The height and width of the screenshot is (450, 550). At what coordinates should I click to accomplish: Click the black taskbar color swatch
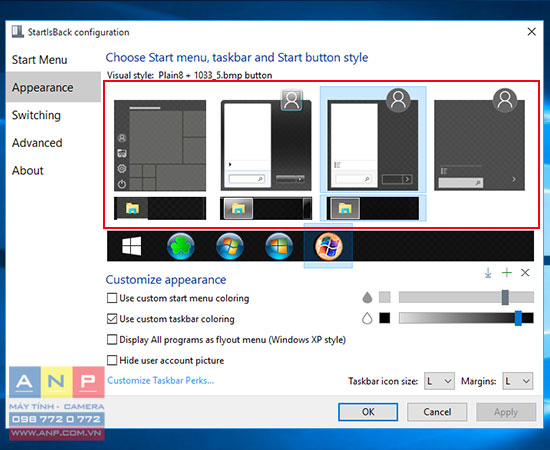tap(384, 318)
